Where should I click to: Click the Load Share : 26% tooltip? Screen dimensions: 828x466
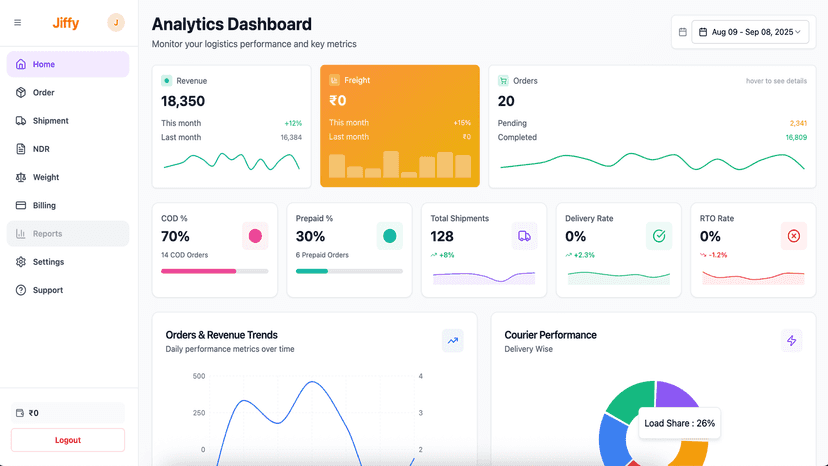click(x=680, y=423)
